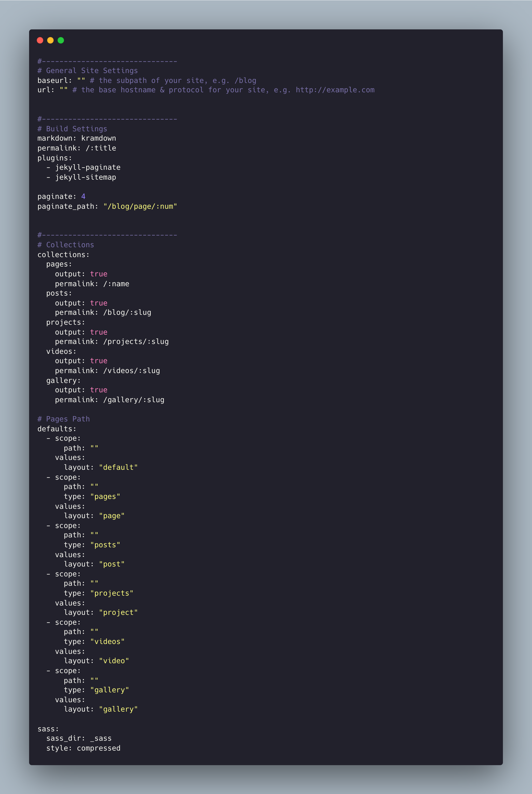Click the layout "post" value
Screen dimensions: 532x794
(112, 564)
